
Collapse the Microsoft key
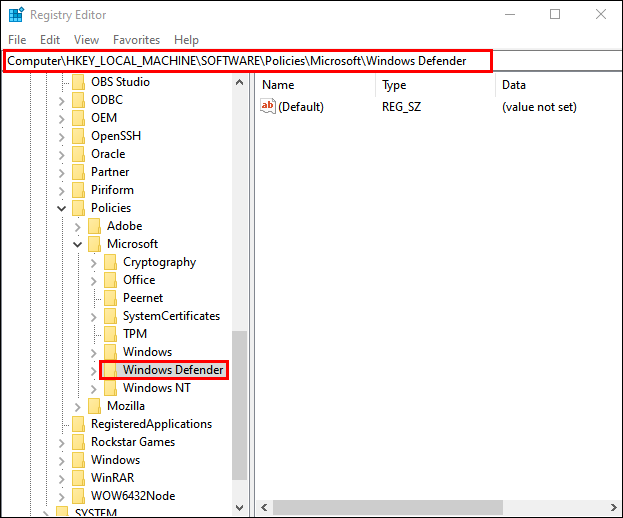tap(77, 244)
